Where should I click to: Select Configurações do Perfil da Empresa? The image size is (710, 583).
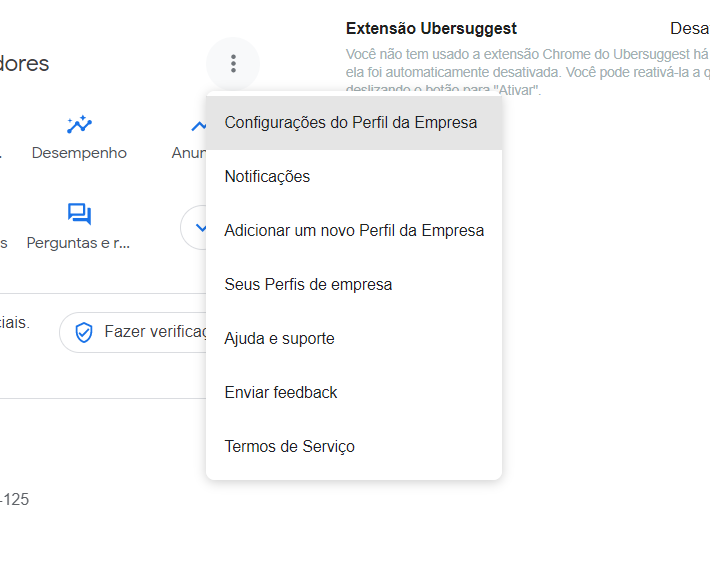tap(354, 123)
